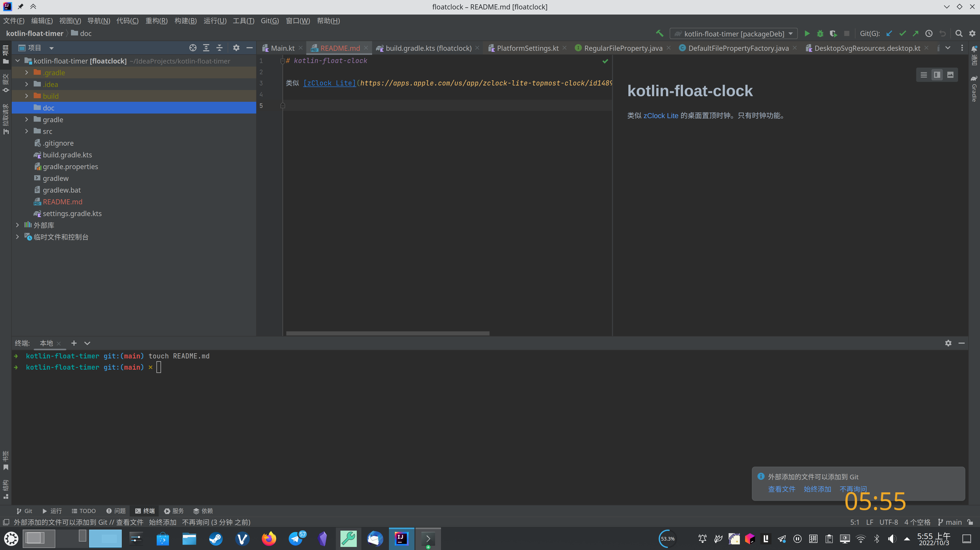Click the Search Everywhere magnifier

point(959,33)
